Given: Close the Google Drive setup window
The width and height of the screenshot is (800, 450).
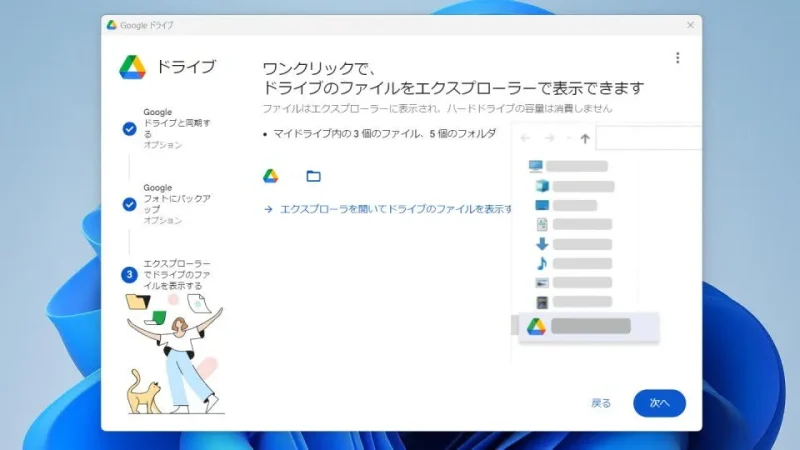Looking at the screenshot, I should coord(690,25).
